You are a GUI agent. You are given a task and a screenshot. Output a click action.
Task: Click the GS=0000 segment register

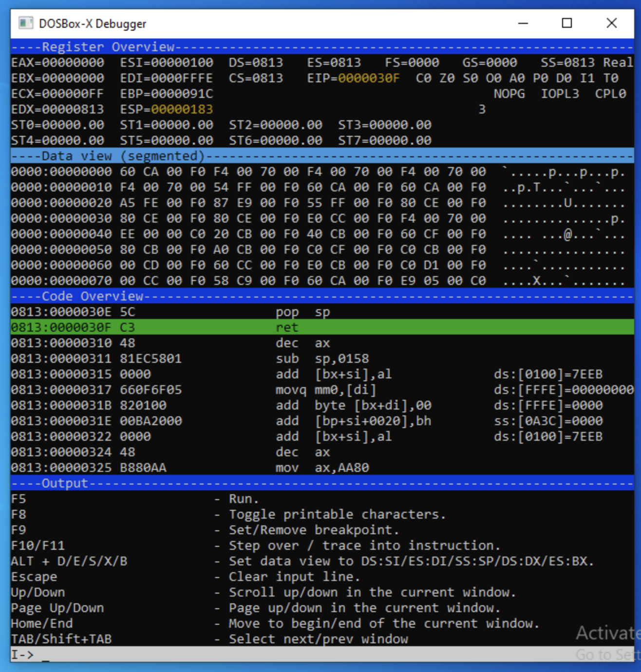point(490,62)
